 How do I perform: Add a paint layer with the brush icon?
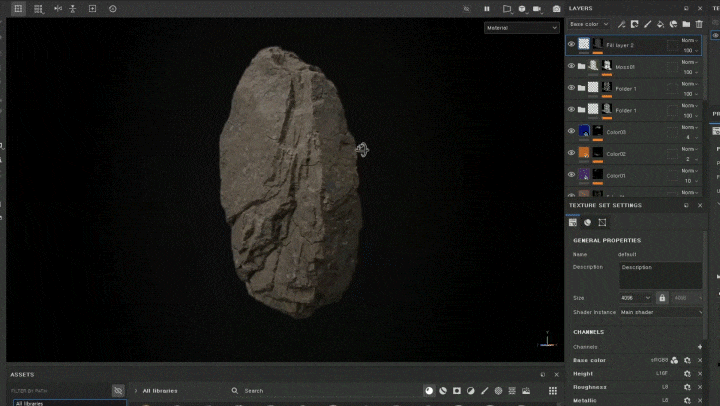(x=647, y=24)
